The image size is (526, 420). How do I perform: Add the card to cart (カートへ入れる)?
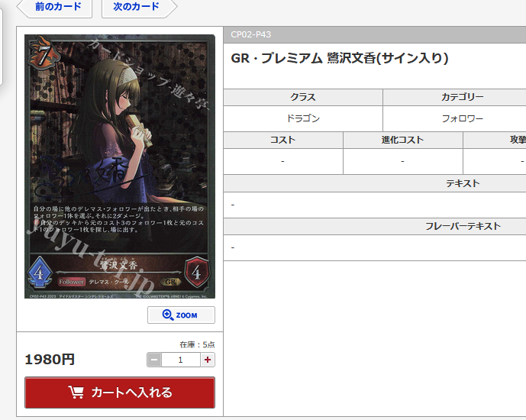(x=120, y=393)
